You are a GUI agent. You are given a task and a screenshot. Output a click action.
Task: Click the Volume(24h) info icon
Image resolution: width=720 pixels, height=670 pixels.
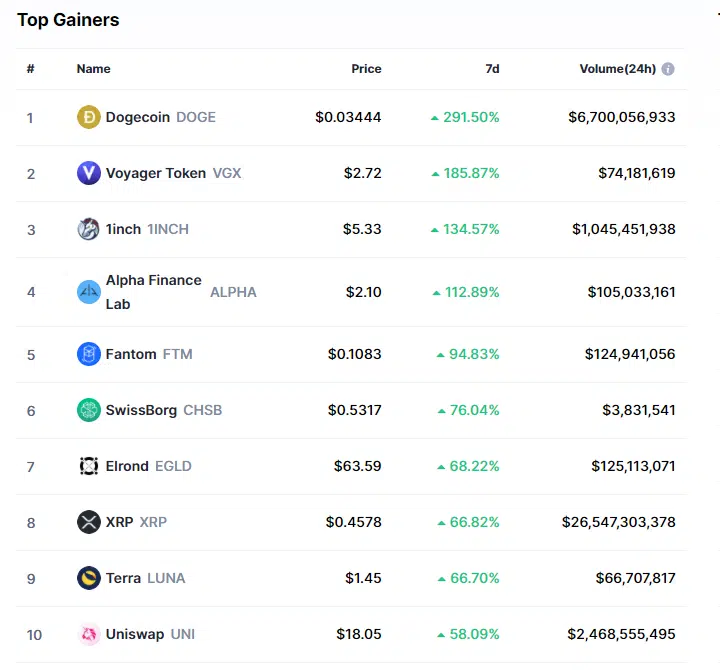click(x=668, y=69)
